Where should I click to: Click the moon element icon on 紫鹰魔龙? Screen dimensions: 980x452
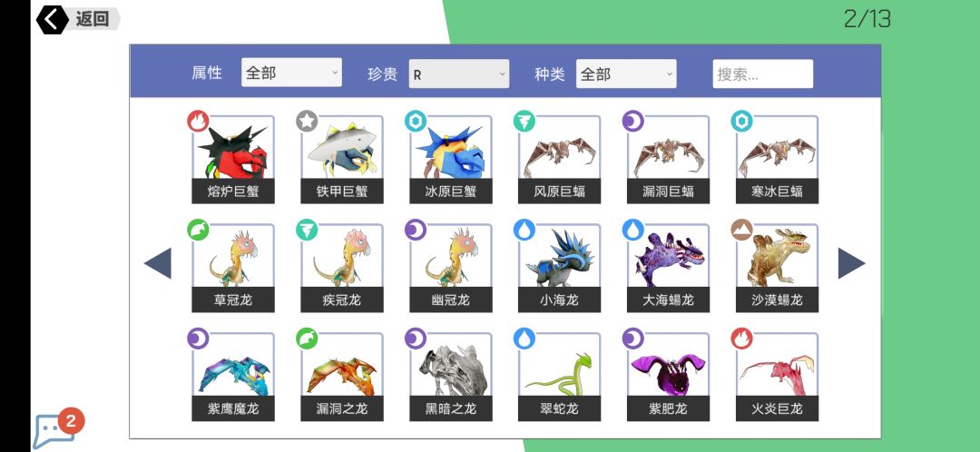click(198, 339)
